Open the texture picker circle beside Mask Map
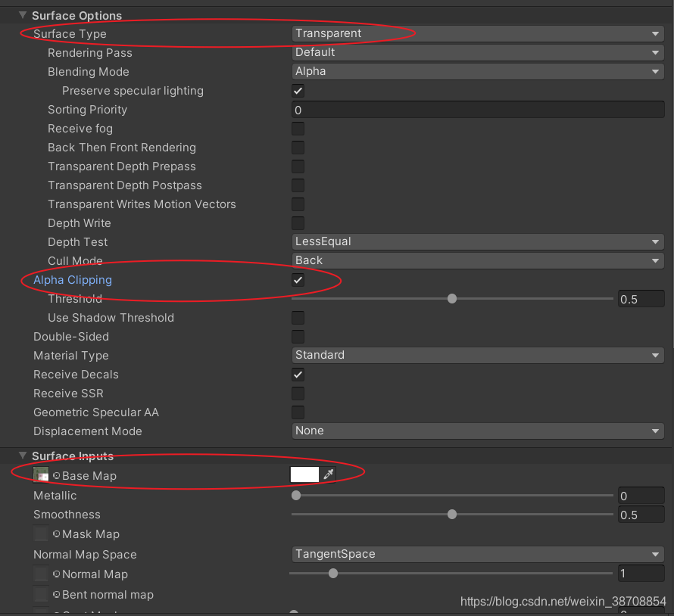Image resolution: width=674 pixels, height=616 pixels. coord(57,534)
